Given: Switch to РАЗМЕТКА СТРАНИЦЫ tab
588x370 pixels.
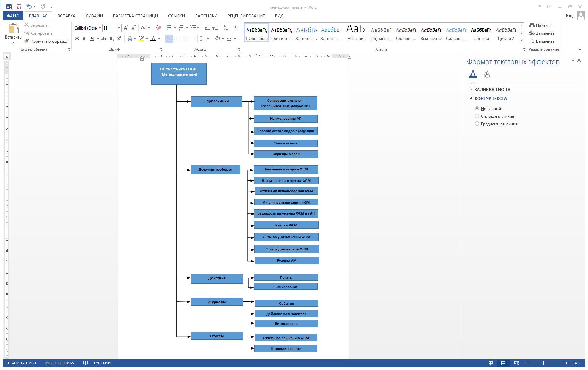Looking at the screenshot, I should (136, 16).
